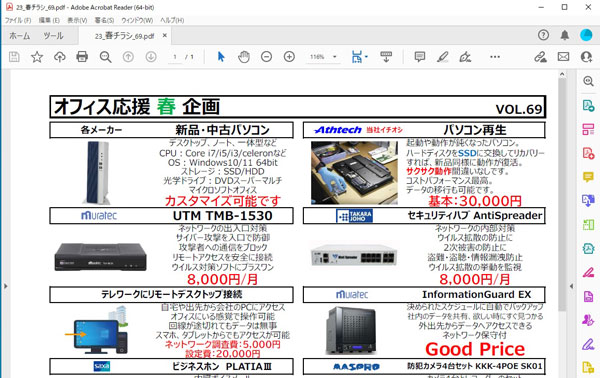Screen dimensions: 600x378
Task: Click 'セキュリティハブ AntiSpreader' heading
Action: [x=475, y=215]
